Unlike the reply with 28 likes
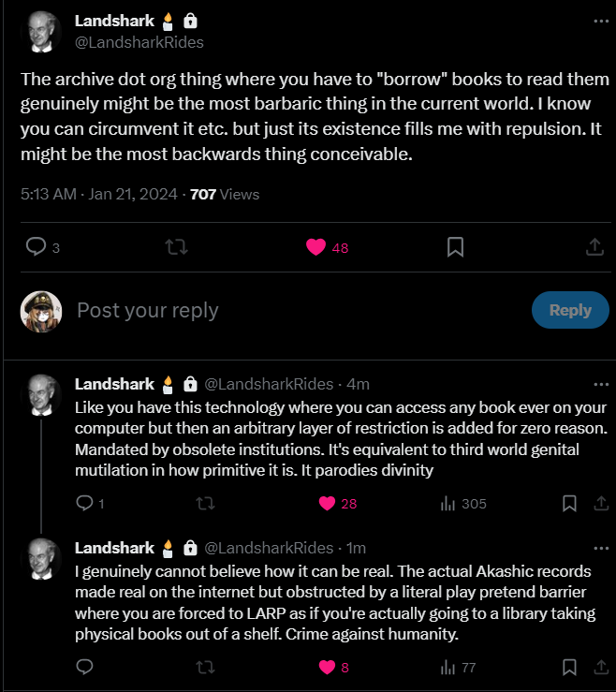 click(x=338, y=503)
